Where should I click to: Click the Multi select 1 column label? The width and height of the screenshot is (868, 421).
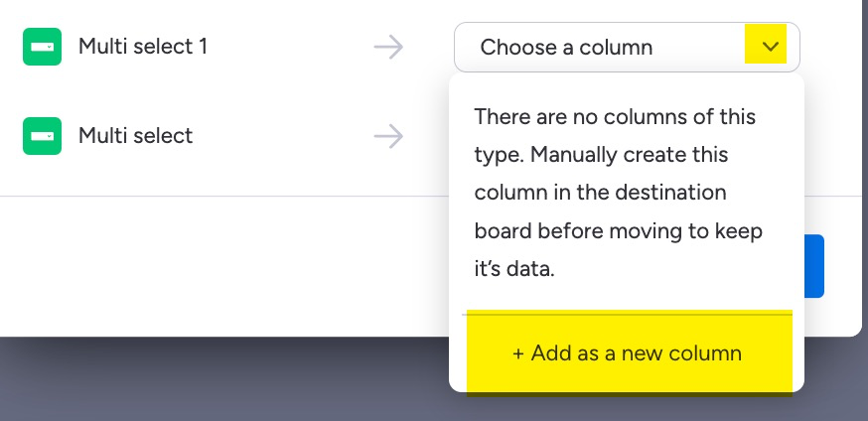pyautogui.click(x=143, y=47)
